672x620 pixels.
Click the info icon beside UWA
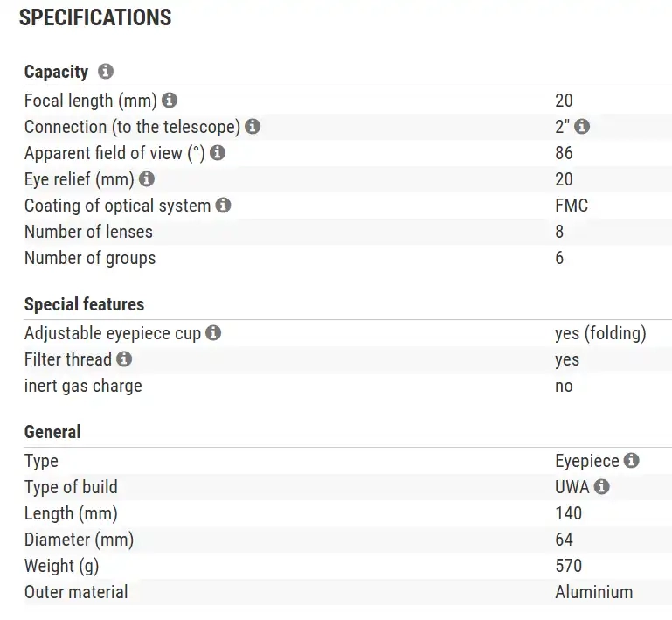(x=602, y=487)
